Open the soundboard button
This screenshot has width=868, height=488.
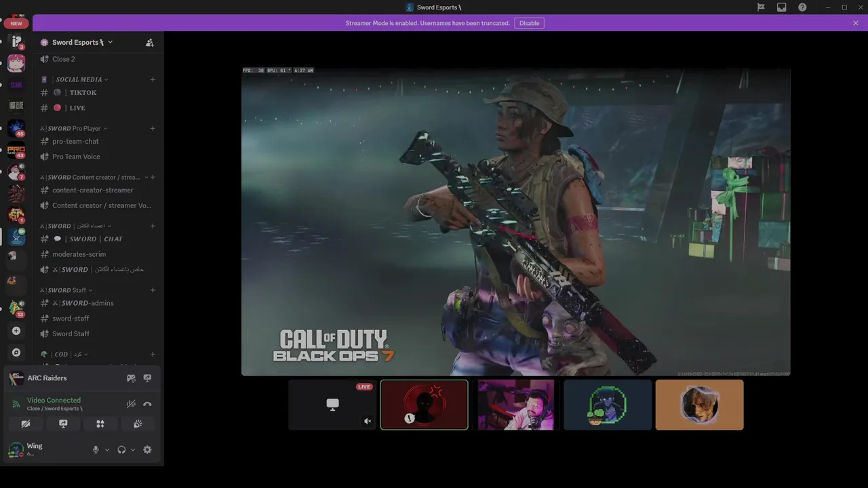click(x=138, y=424)
